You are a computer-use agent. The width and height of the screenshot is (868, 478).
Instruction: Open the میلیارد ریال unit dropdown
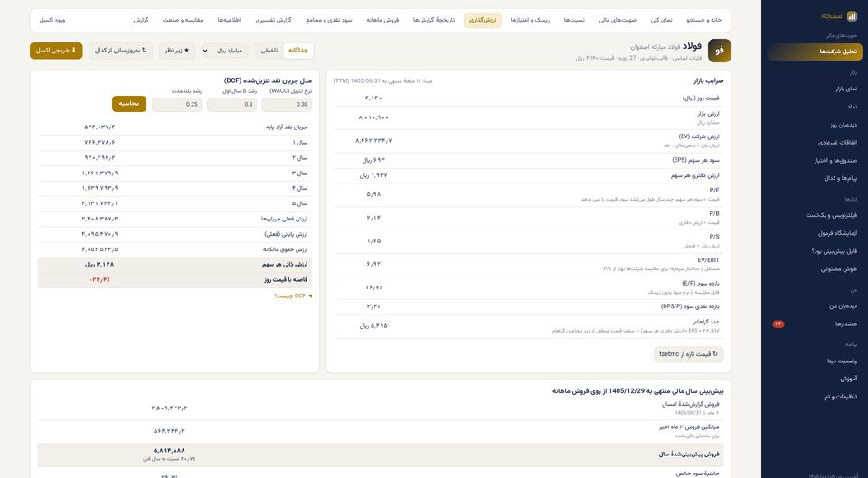click(x=225, y=51)
